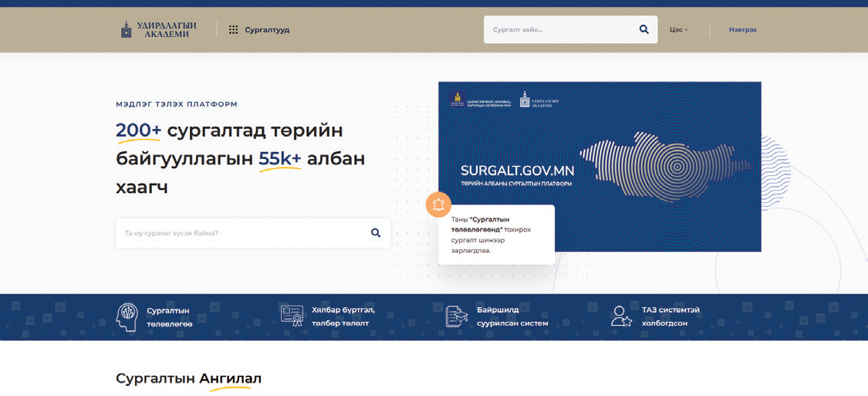Click the Удирдлагын Академи logo in header
868x396 pixels.
click(x=158, y=29)
